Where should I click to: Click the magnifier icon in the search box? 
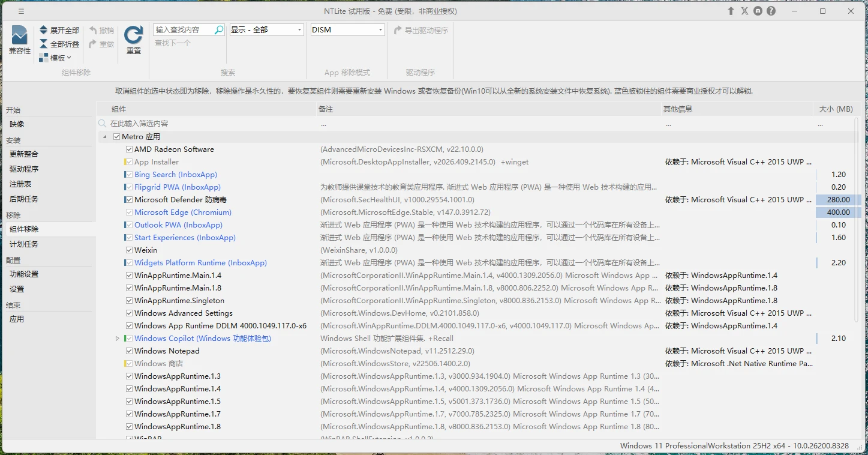(218, 29)
